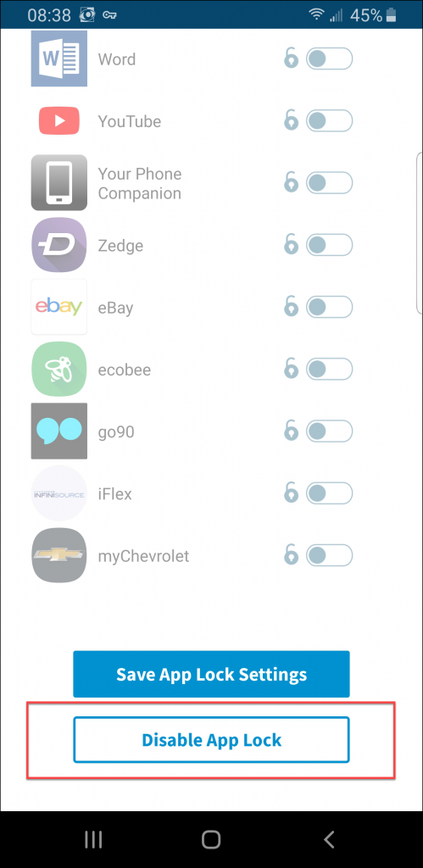Tap the go90 app icon
This screenshot has height=868, width=423.
coord(58,431)
